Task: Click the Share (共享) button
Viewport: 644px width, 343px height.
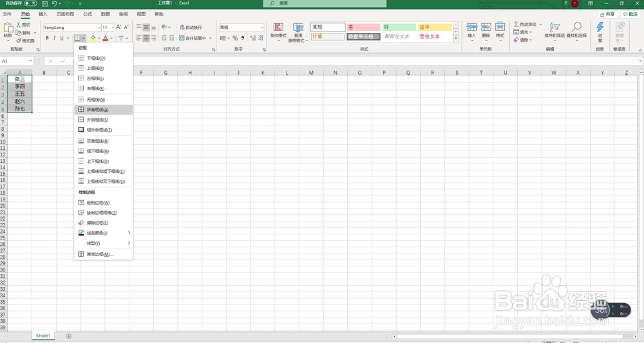Action: tap(607, 14)
